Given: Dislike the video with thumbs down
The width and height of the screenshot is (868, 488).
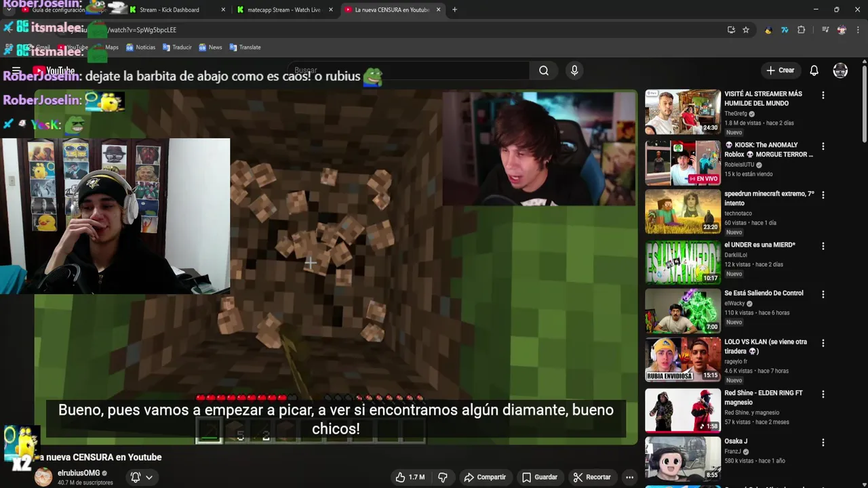Looking at the screenshot, I should pyautogui.click(x=443, y=477).
